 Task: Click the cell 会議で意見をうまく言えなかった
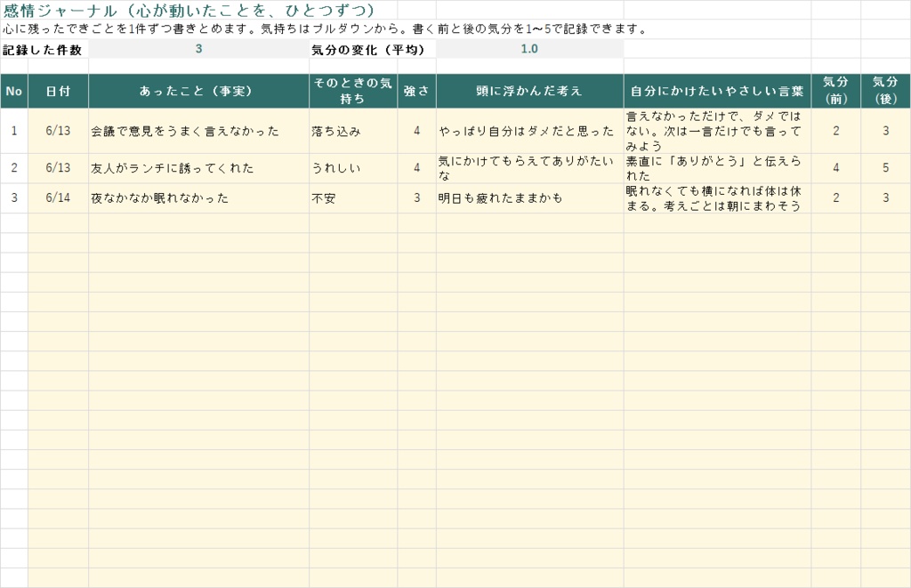point(198,131)
